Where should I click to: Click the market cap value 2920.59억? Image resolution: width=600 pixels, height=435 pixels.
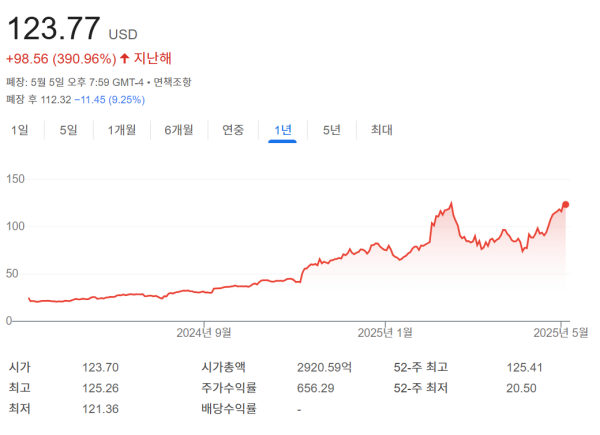click(324, 368)
